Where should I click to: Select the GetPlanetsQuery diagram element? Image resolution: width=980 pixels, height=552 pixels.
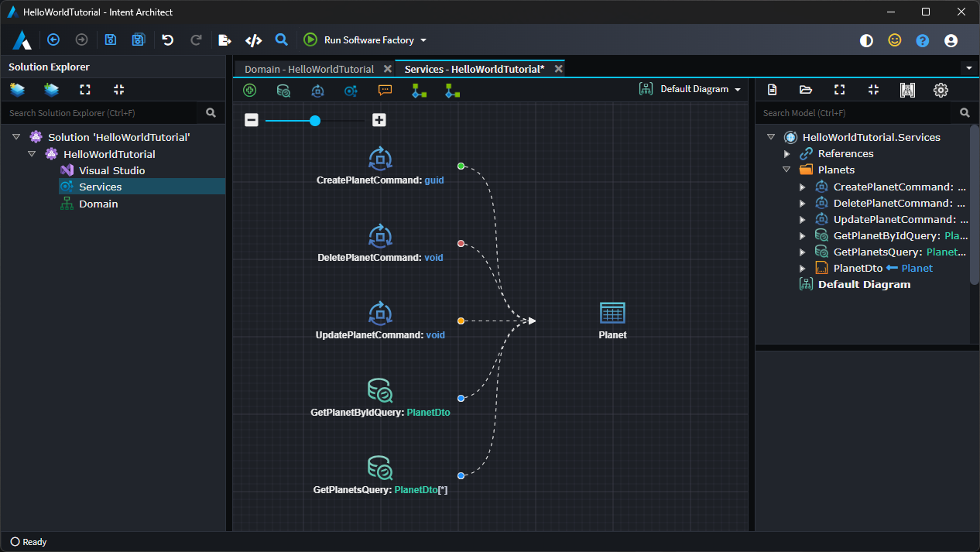click(x=380, y=476)
